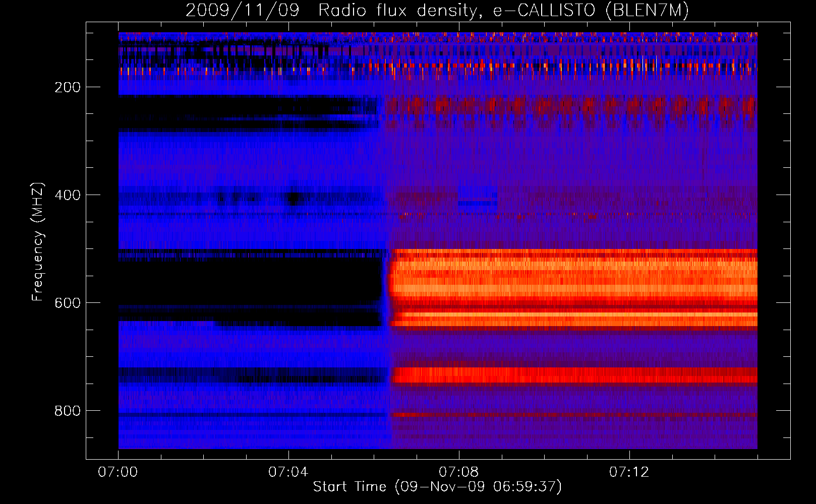Click the 07:00 time tick label

pos(118,472)
